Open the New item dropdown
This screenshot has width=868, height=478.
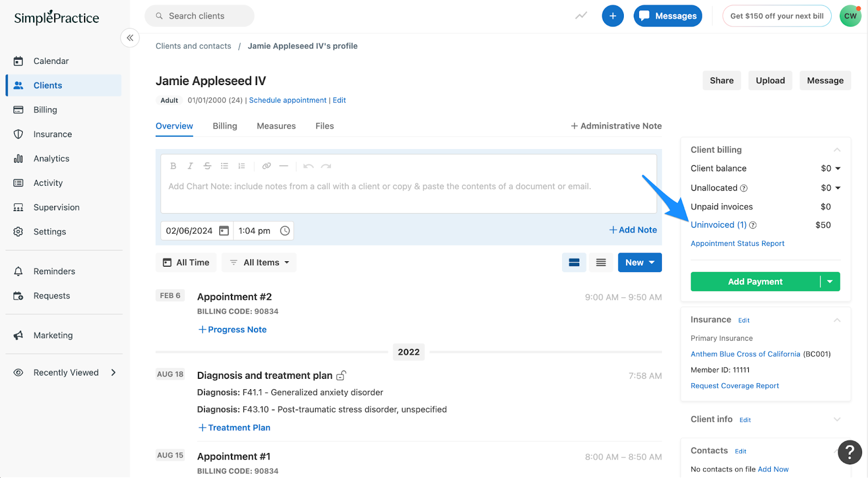pos(640,262)
